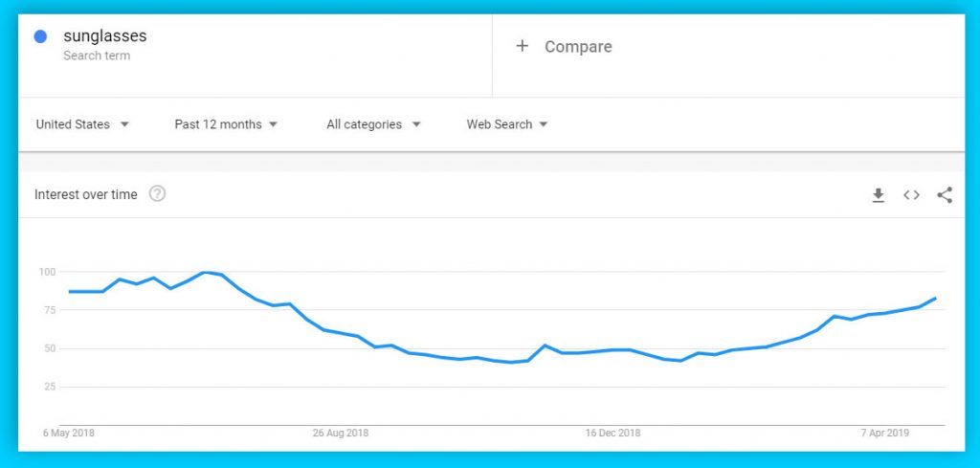Change the Web Search type dropdown
Screen dimensions: 980x468
507,124
